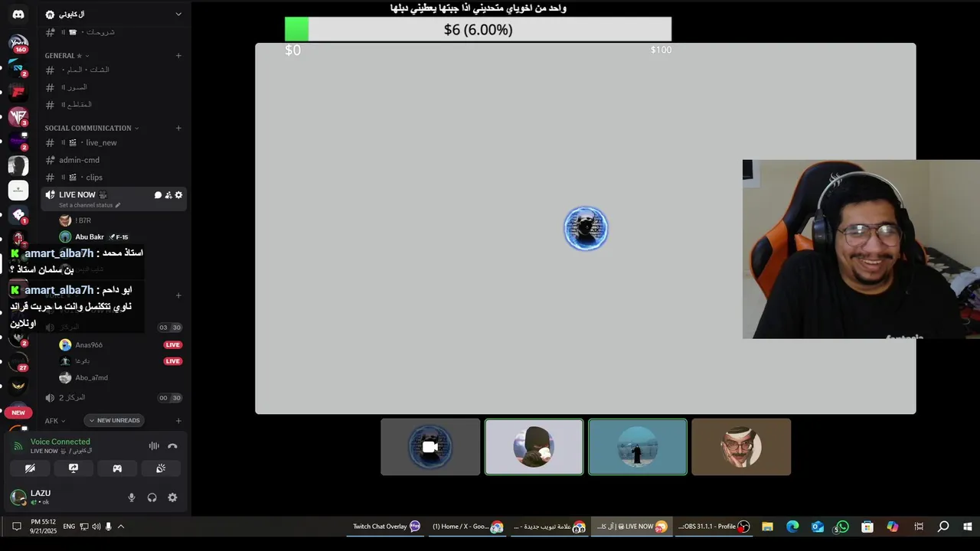The image size is (980, 551).
Task: Select participant tile with camera icon
Action: pos(430,447)
